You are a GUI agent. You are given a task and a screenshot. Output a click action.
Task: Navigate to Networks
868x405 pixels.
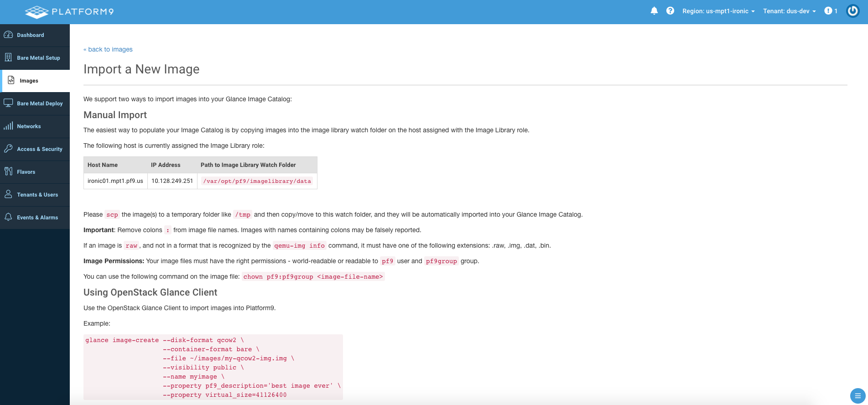[x=35, y=126]
